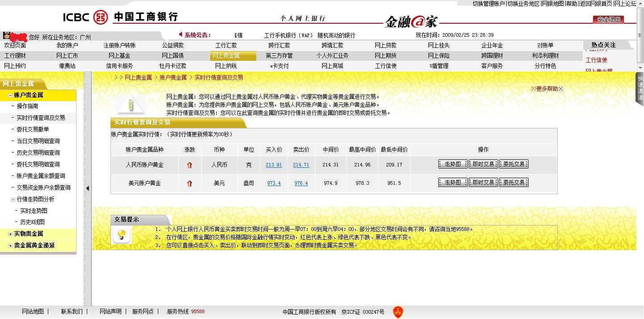Click 网站声明 in the footer
The image size is (644, 319).
[110, 312]
